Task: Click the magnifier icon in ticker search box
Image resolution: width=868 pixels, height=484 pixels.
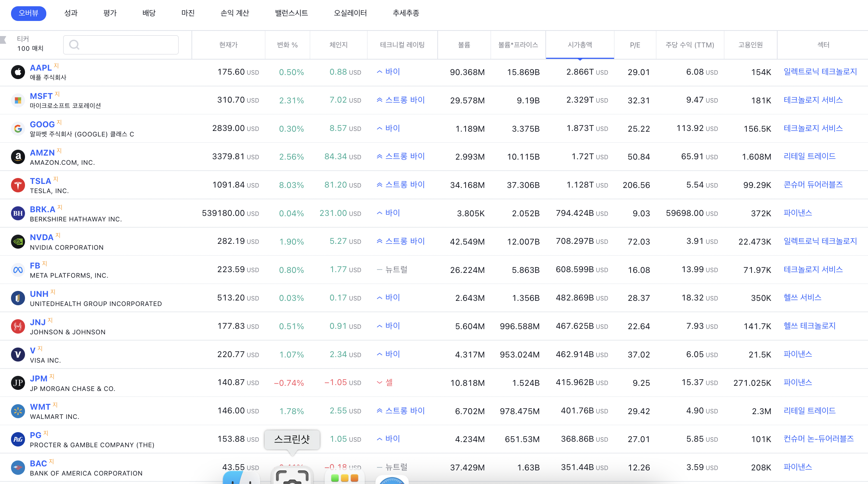Action: pyautogui.click(x=74, y=45)
